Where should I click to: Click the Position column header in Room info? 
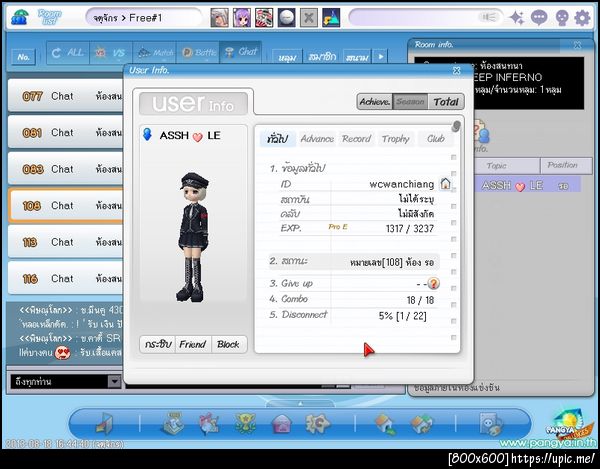(x=566, y=166)
